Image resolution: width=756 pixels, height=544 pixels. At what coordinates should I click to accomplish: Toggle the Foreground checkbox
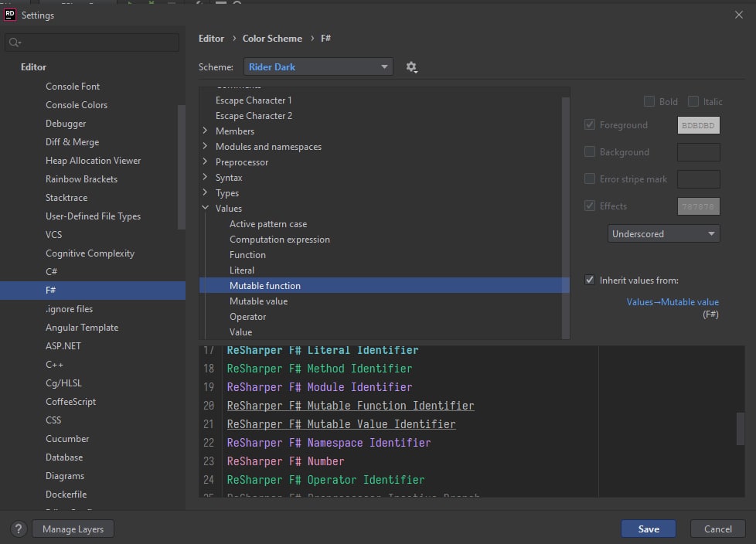(590, 124)
